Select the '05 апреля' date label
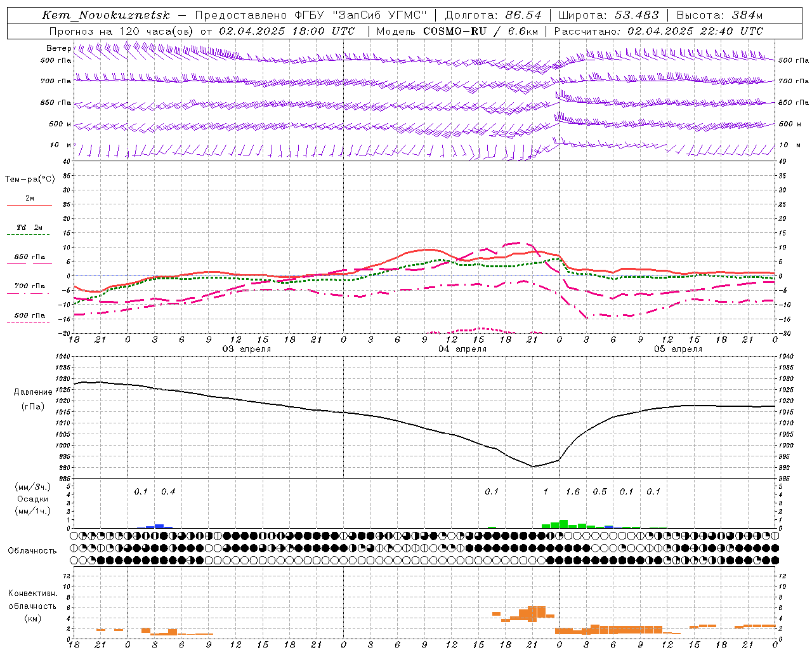 click(678, 349)
